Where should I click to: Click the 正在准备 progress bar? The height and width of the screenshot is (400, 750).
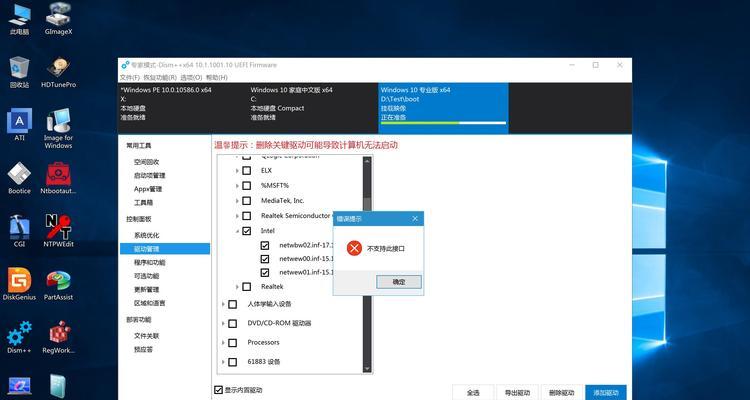[x=443, y=123]
